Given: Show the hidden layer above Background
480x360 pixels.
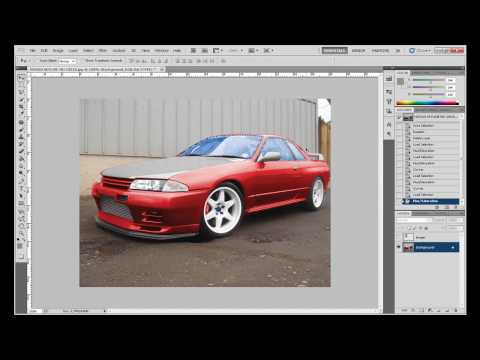Looking at the screenshot, I should pos(399,237).
